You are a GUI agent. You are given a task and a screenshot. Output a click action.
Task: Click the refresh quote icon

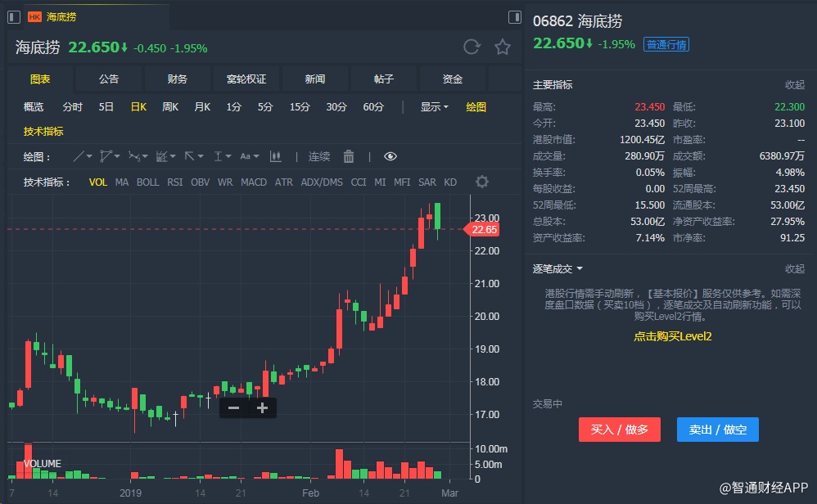click(472, 47)
